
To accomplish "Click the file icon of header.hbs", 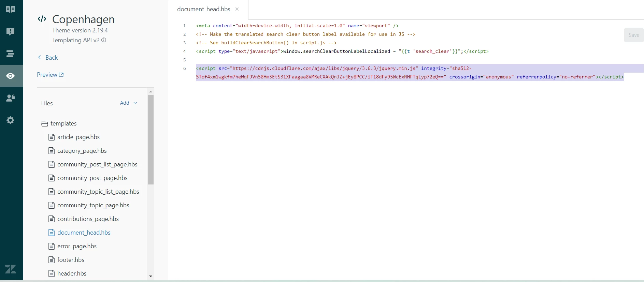I will (52, 273).
